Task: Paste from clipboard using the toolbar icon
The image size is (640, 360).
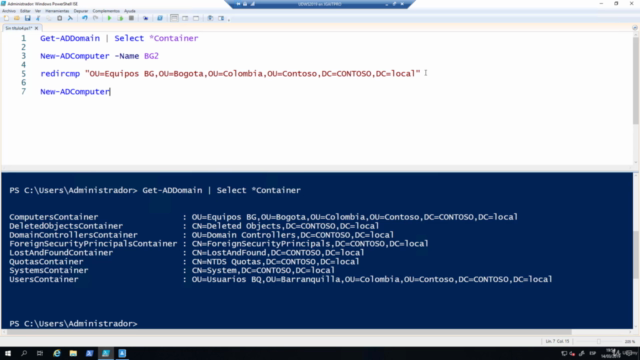Action: point(60,18)
